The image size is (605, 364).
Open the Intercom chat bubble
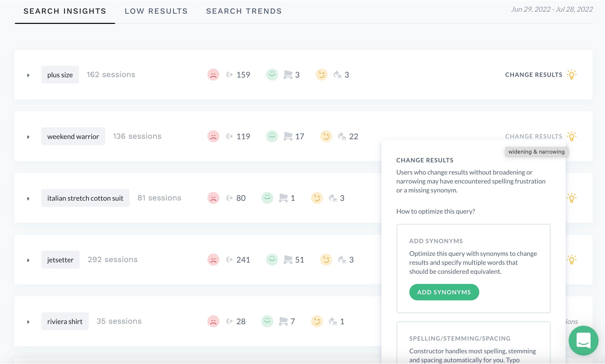click(x=583, y=341)
